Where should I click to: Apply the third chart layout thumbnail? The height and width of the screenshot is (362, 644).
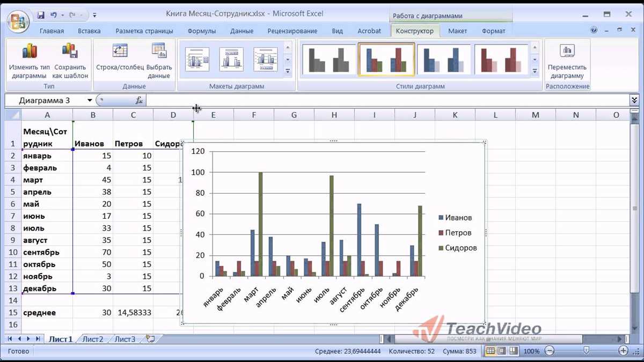(x=266, y=59)
